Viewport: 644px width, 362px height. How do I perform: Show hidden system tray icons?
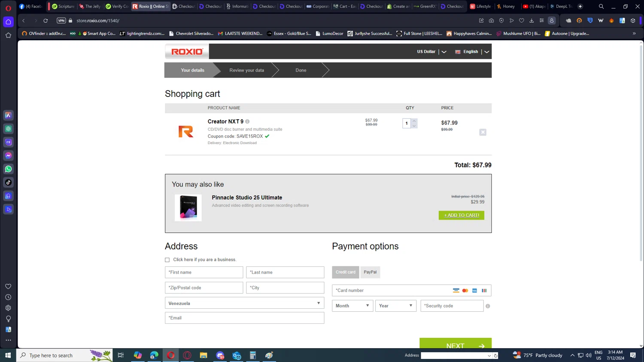click(x=572, y=355)
